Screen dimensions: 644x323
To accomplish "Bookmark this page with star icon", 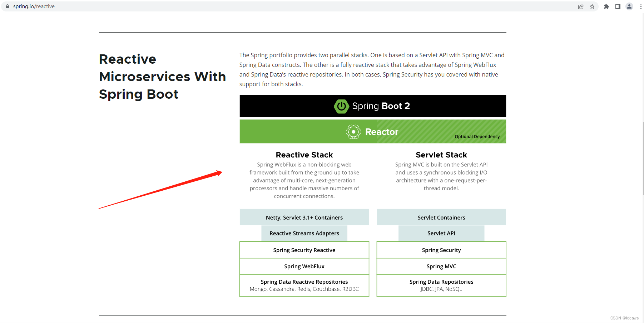I will tap(592, 6).
